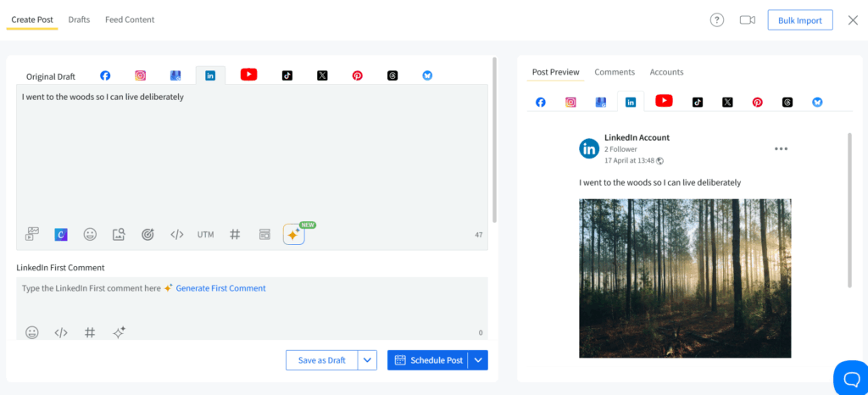
Task: Open the help question mark icon
Action: [x=717, y=20]
